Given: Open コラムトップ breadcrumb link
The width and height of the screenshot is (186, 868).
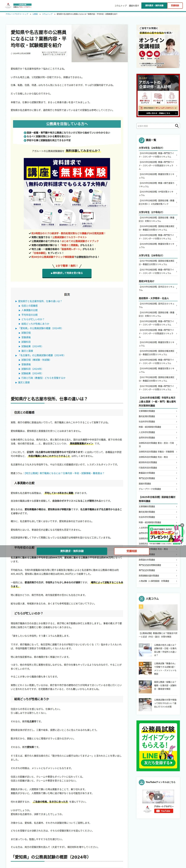Looking at the screenshot, I should tap(47, 14).
